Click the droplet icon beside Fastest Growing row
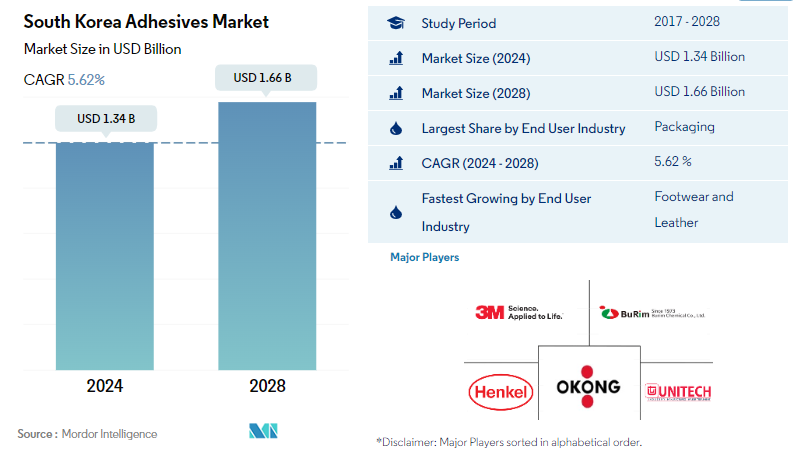796x451 pixels. (395, 212)
